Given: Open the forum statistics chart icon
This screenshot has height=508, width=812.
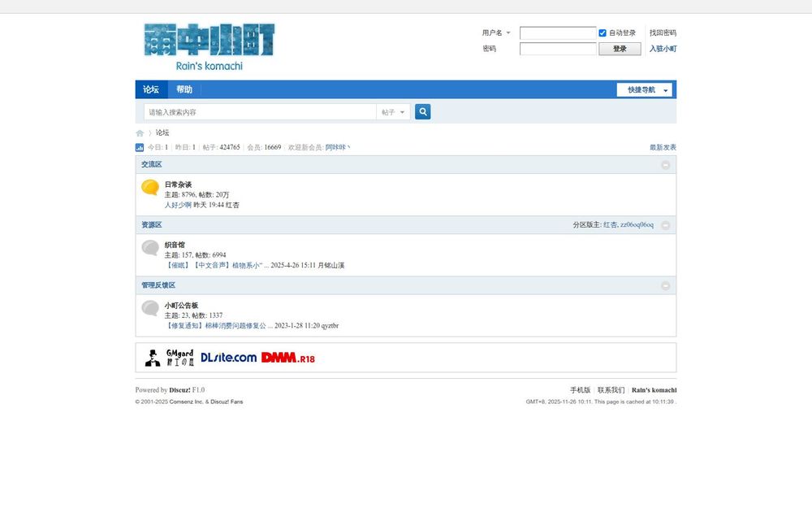Looking at the screenshot, I should click(x=140, y=148).
